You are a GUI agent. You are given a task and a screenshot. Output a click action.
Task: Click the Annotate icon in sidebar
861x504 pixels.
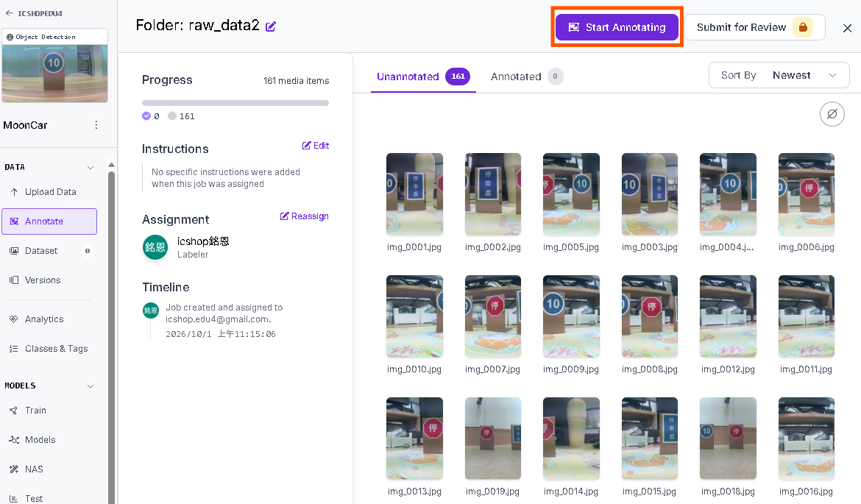coord(14,221)
